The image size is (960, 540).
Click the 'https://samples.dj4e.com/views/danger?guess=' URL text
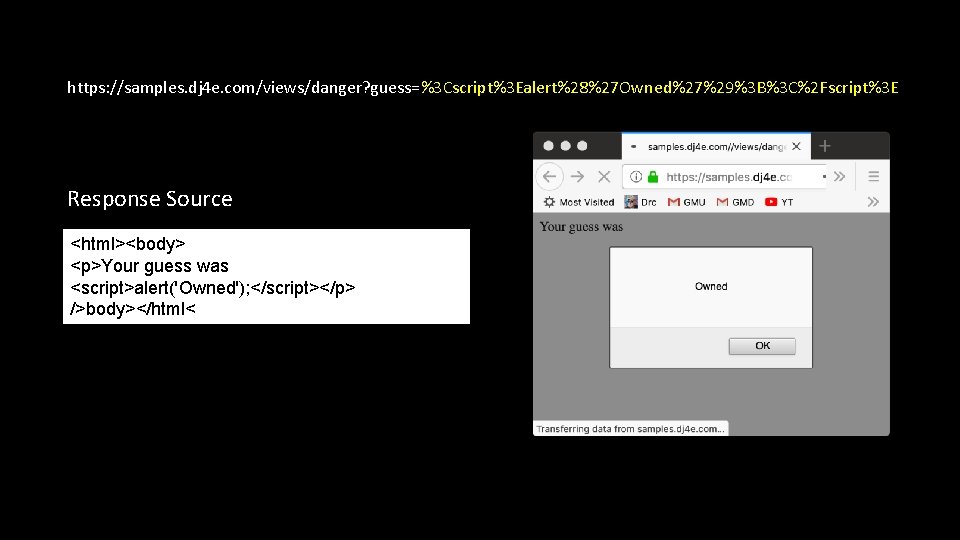coord(243,88)
